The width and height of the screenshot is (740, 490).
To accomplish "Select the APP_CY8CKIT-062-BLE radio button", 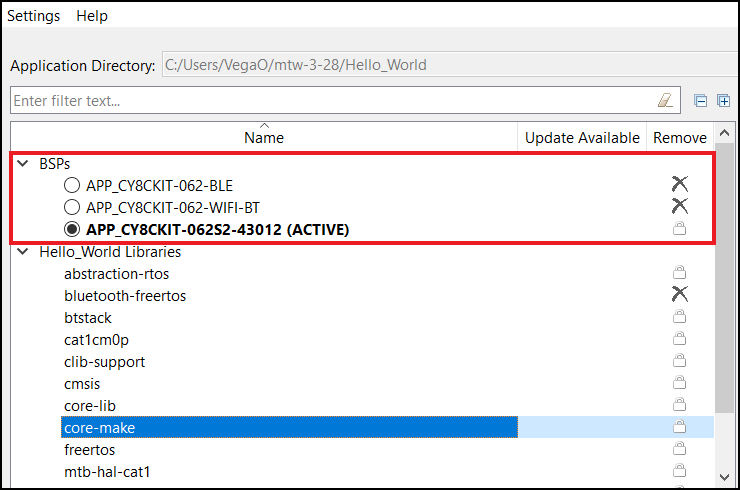I will [x=72, y=185].
